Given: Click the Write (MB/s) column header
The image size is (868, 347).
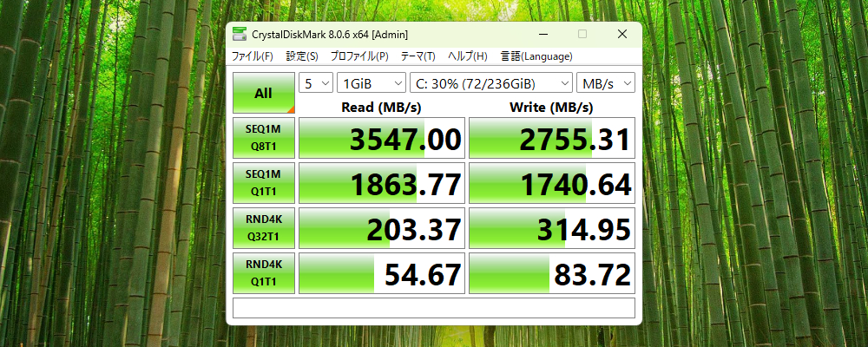Looking at the screenshot, I should click(551, 107).
